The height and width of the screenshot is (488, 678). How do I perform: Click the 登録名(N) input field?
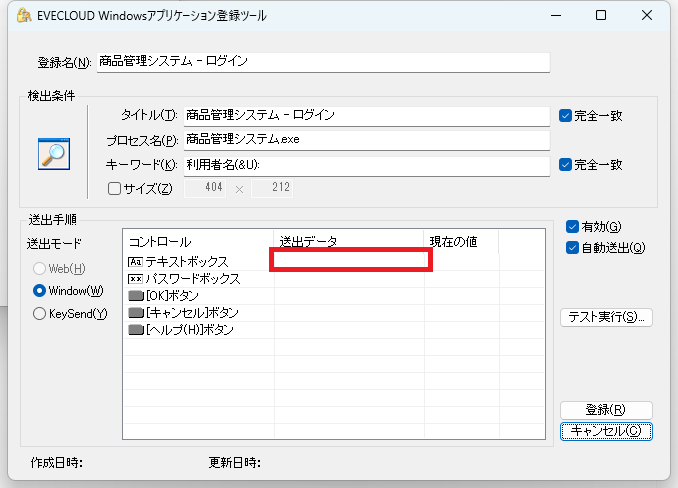(323, 62)
